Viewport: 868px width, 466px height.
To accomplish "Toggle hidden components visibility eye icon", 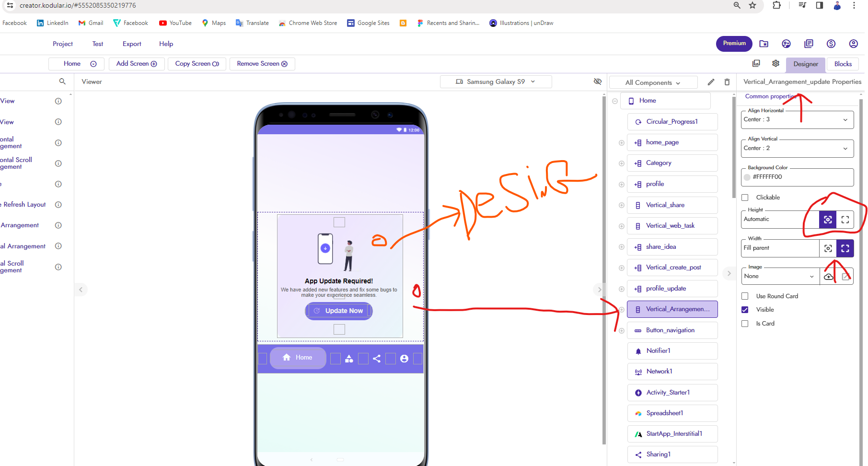I will [x=597, y=82].
